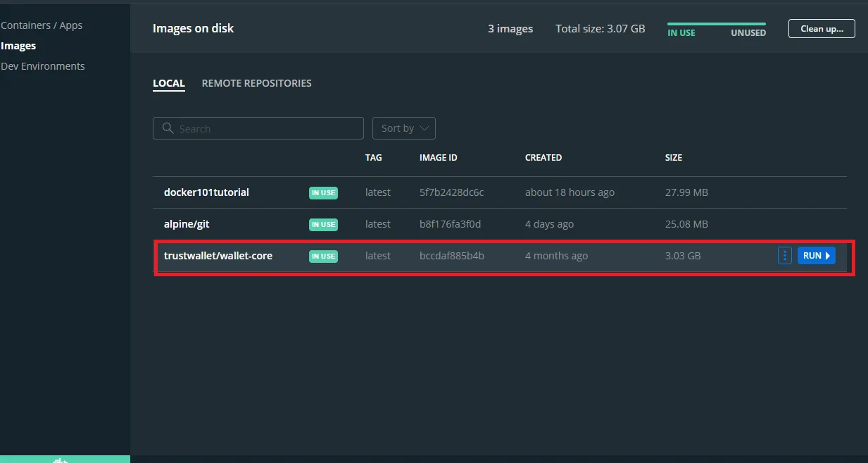The height and width of the screenshot is (463, 868).
Task: Click the CREATED column header
Action: (x=543, y=158)
